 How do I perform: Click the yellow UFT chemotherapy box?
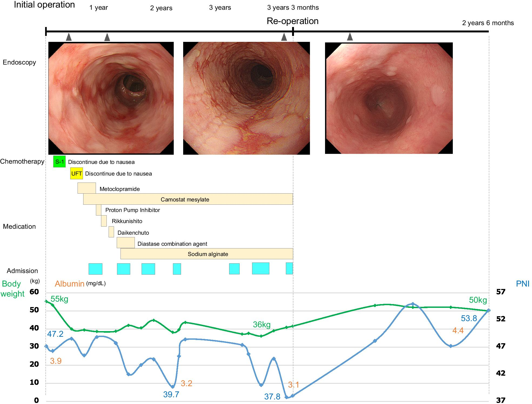(x=76, y=173)
